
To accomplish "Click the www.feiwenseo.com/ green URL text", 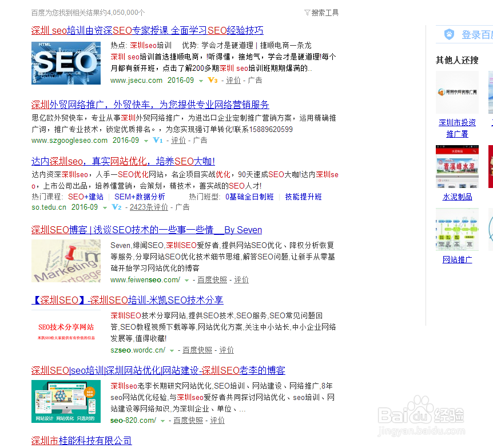I will click(x=145, y=280).
